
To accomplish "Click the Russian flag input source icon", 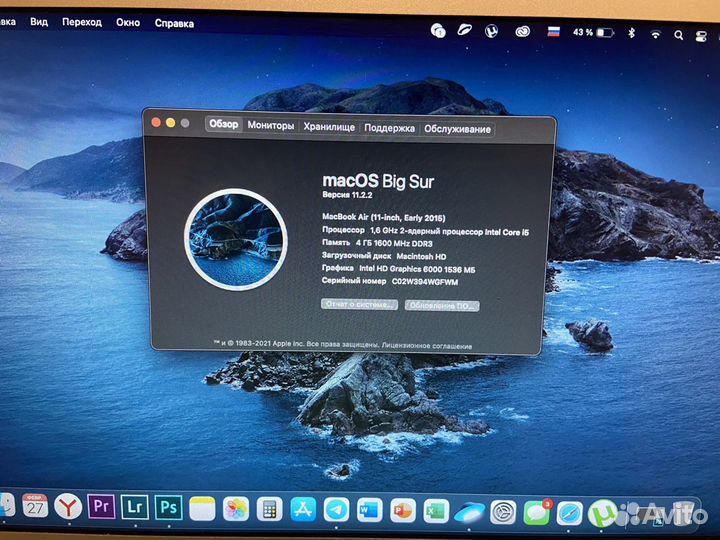I will click(554, 32).
